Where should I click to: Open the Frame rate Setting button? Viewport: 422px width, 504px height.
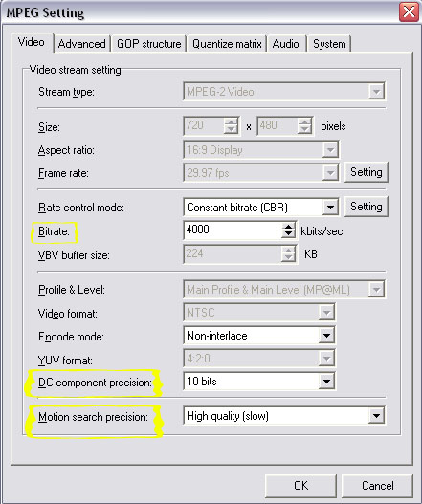[366, 172]
